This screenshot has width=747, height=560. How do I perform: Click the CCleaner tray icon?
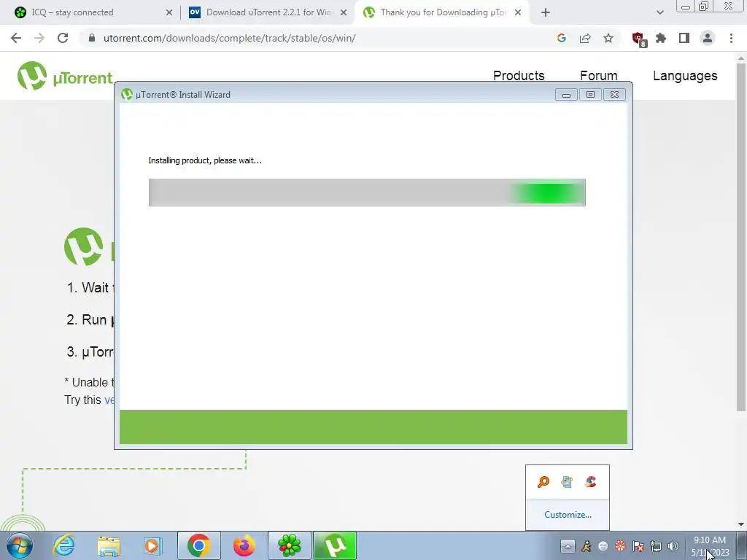591,482
